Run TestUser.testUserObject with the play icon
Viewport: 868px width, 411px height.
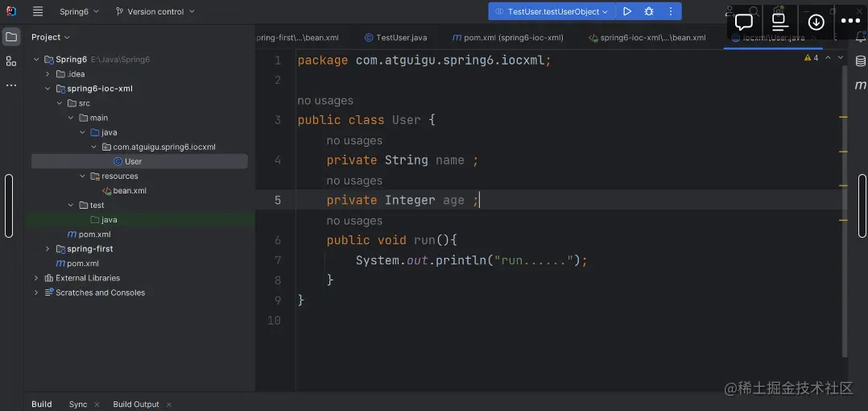click(626, 11)
